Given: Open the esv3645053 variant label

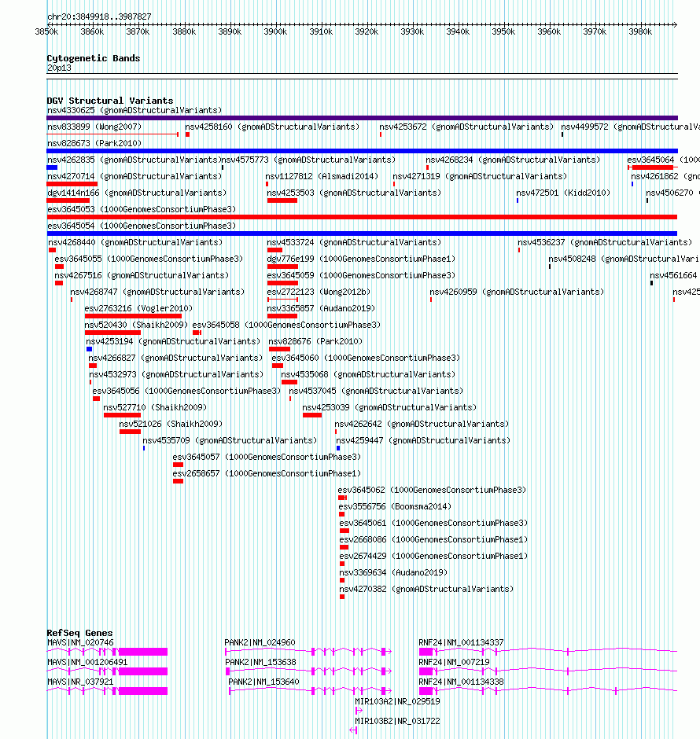Looking at the screenshot, I should [x=142, y=209].
